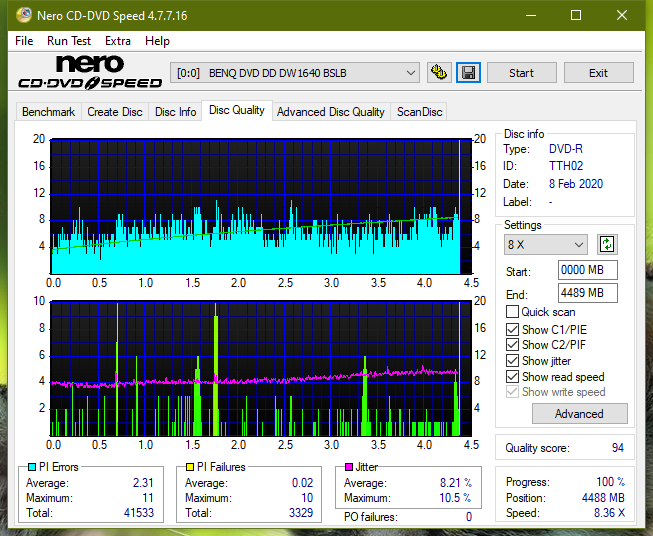
Task: Click the PO failures 0 value
Action: 469,517
